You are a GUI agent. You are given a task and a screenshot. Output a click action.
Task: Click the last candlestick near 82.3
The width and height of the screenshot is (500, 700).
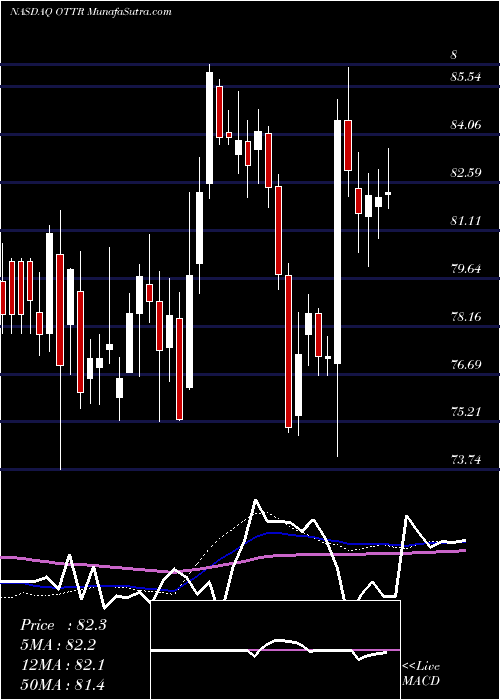click(x=388, y=193)
